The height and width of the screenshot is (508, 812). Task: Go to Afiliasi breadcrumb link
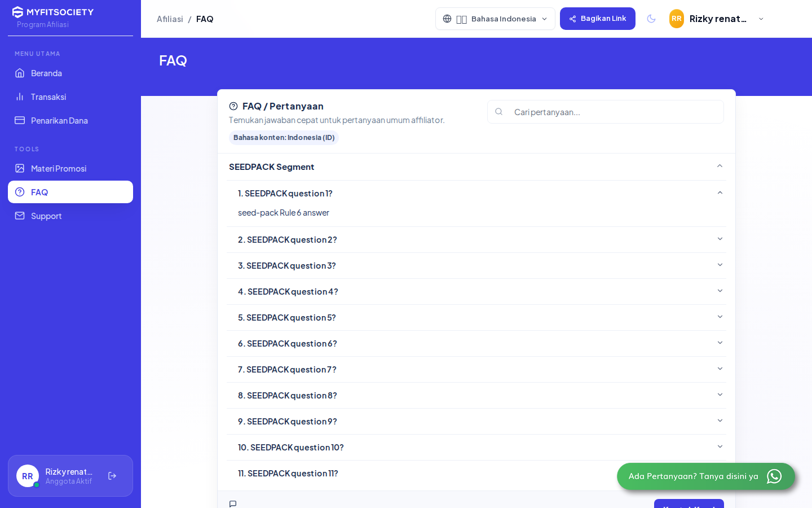coord(170,19)
